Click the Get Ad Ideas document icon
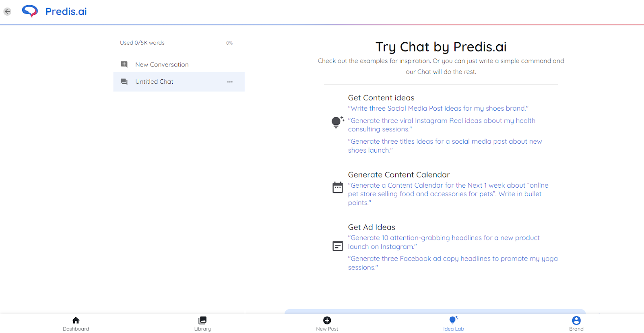This screenshot has height=333, width=644. 338,246
